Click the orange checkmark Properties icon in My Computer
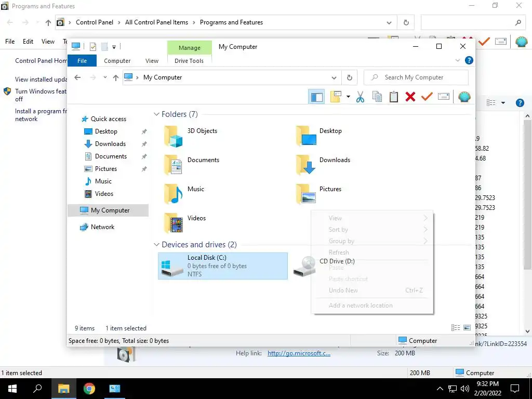 427,97
